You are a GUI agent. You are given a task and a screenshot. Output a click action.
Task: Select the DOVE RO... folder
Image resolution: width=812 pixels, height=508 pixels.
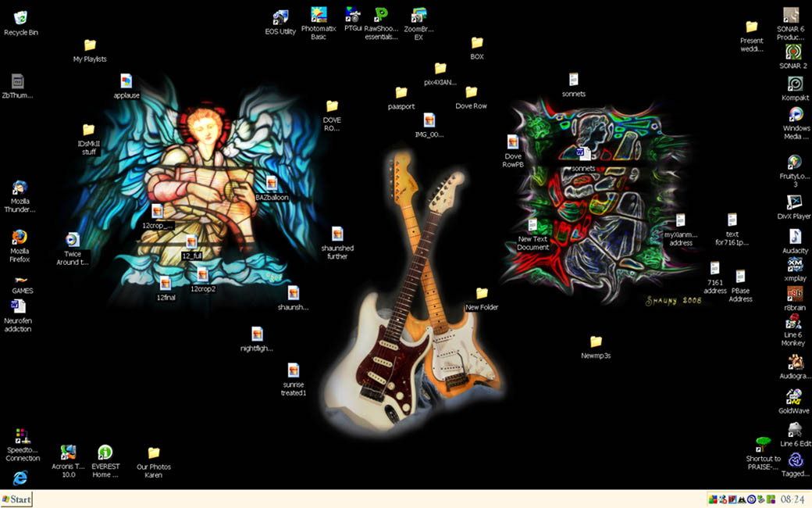click(x=332, y=106)
